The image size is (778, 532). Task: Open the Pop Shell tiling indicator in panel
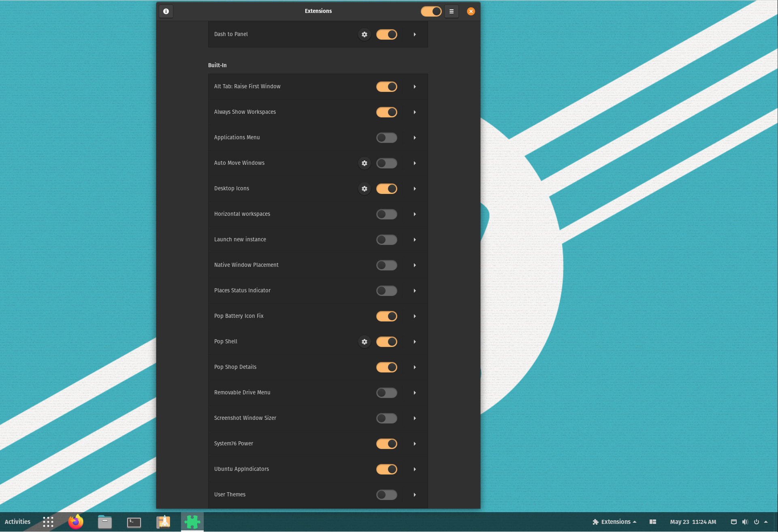pyautogui.click(x=653, y=522)
